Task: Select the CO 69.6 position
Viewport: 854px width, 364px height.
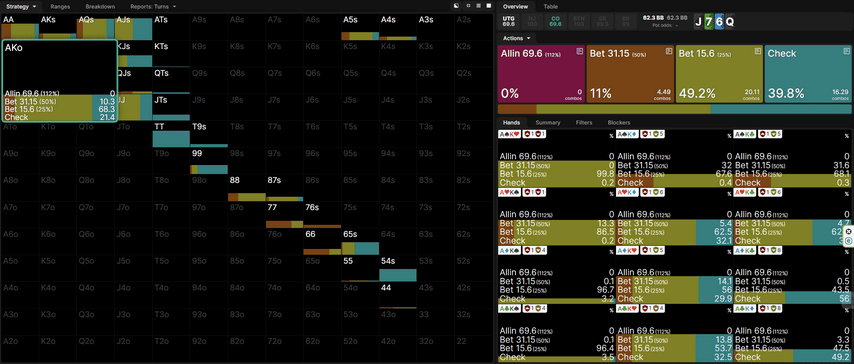Action: (x=555, y=21)
